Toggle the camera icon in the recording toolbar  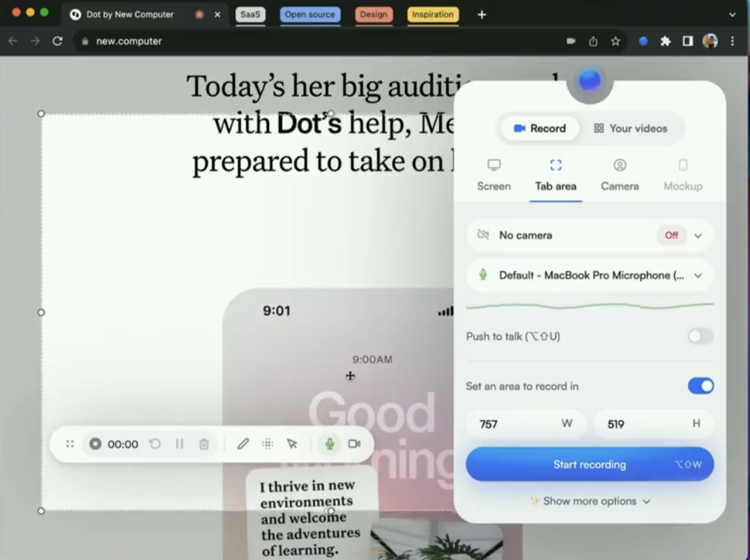[354, 444]
